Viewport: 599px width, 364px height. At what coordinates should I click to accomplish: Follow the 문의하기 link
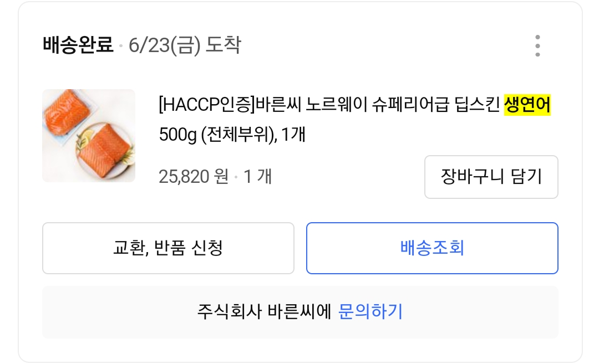pyautogui.click(x=370, y=311)
